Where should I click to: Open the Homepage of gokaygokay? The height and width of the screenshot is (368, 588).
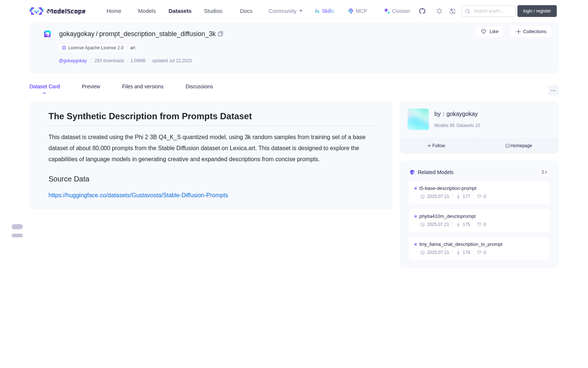point(519,146)
